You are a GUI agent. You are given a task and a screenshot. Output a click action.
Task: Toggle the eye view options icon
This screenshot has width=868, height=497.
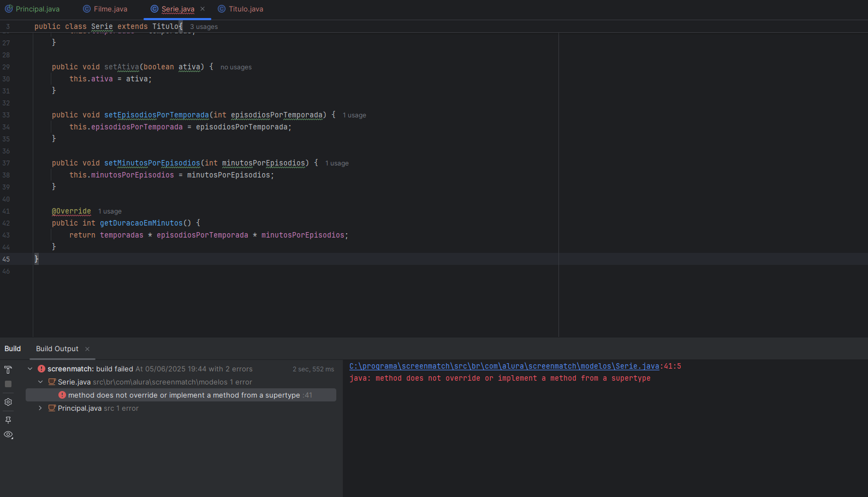tap(8, 435)
